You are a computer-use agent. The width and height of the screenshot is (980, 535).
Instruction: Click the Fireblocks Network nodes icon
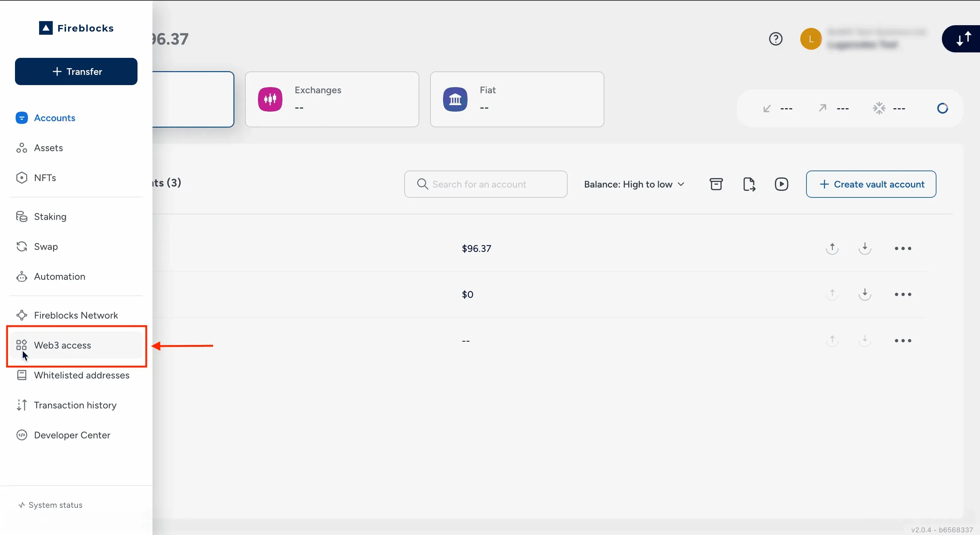pos(22,315)
